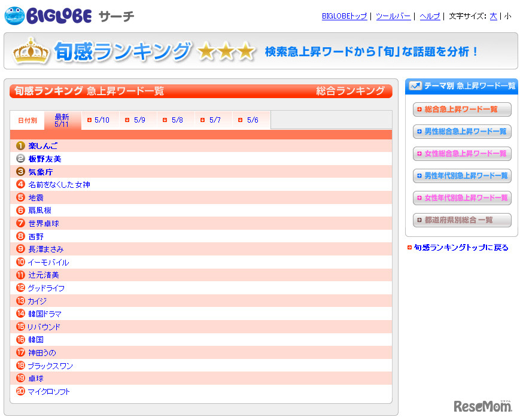This screenshot has width=520, height=420.
Task: Click the number 2 silver rank badge
Action: pos(20,159)
